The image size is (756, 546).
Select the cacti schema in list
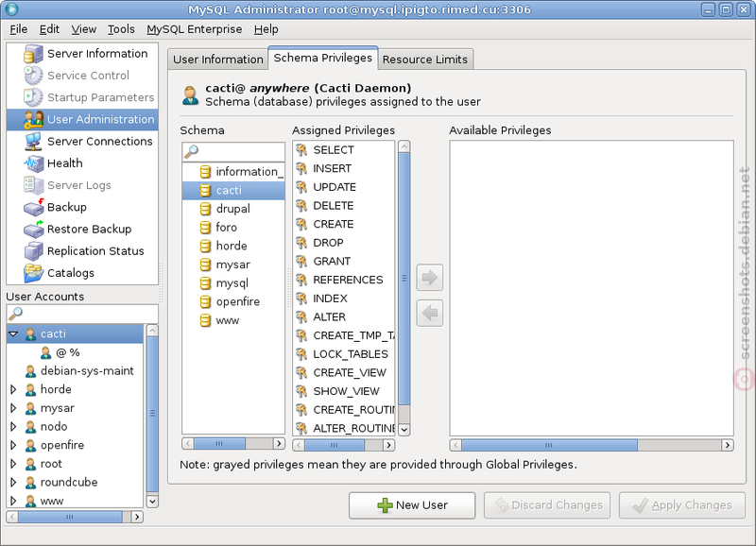(233, 191)
